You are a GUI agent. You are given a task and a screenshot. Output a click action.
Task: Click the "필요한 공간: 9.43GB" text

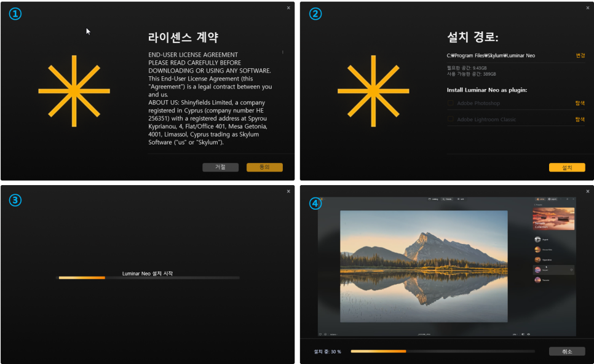(x=467, y=68)
